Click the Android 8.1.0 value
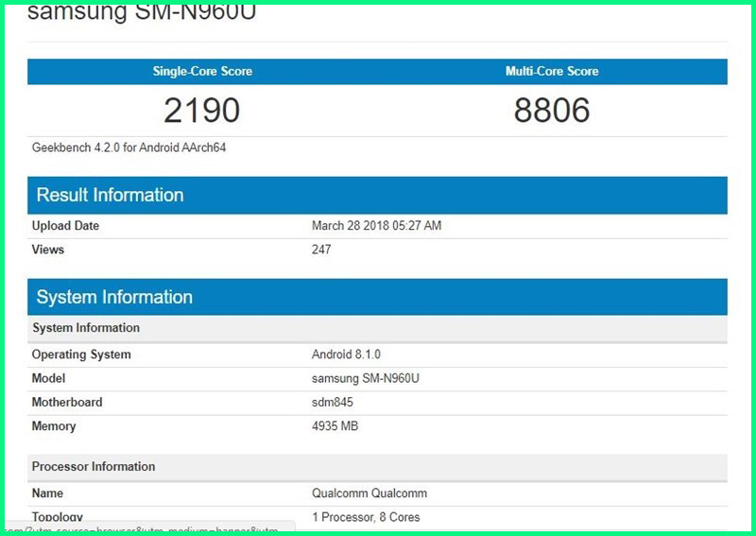The height and width of the screenshot is (536, 756). click(346, 354)
